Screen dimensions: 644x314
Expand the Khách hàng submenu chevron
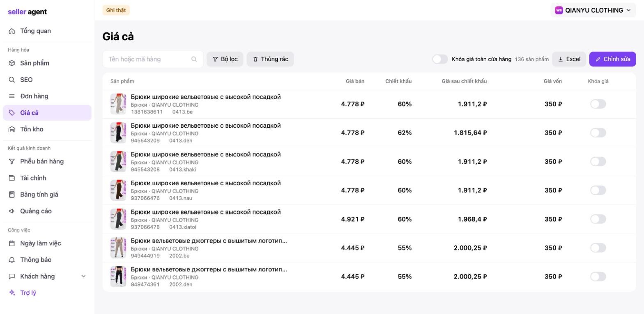pyautogui.click(x=84, y=276)
